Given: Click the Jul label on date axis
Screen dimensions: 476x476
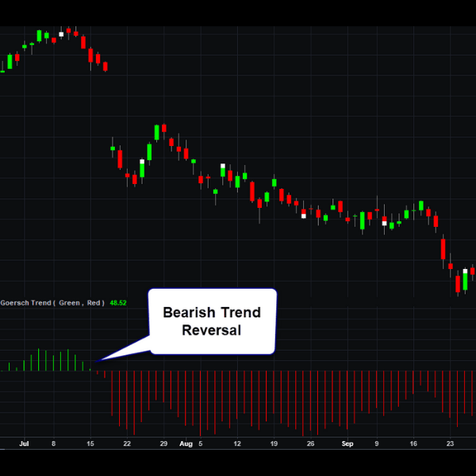Looking at the screenshot, I should 24,443.
